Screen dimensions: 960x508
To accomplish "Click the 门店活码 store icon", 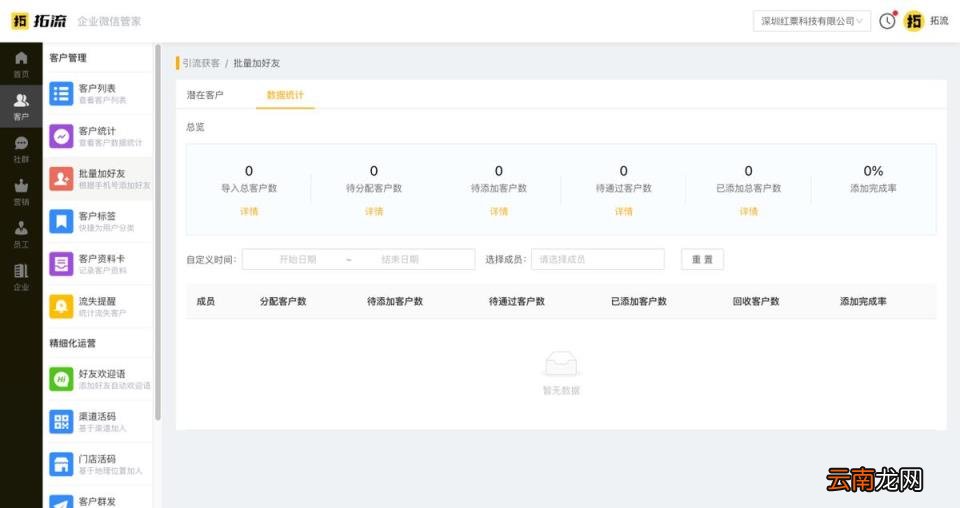I will 61,464.
